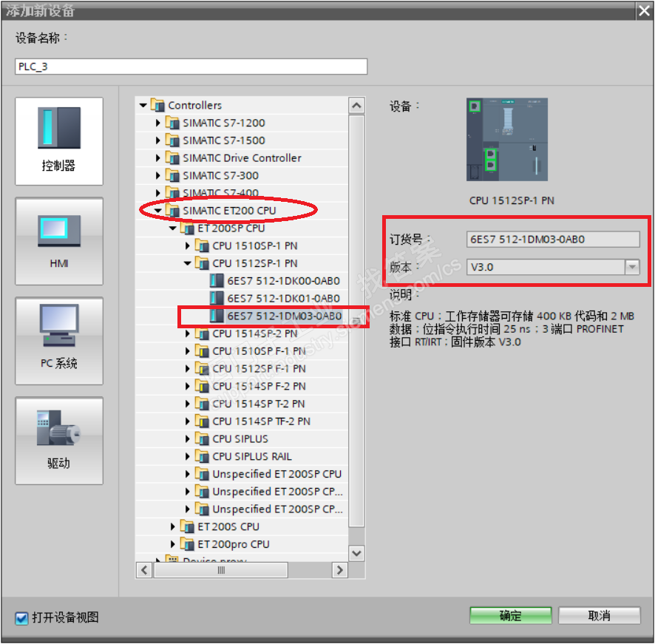Click the horizontal scrollbar thumb of the tree
Image resolution: width=655 pixels, height=644 pixels.
221,570
